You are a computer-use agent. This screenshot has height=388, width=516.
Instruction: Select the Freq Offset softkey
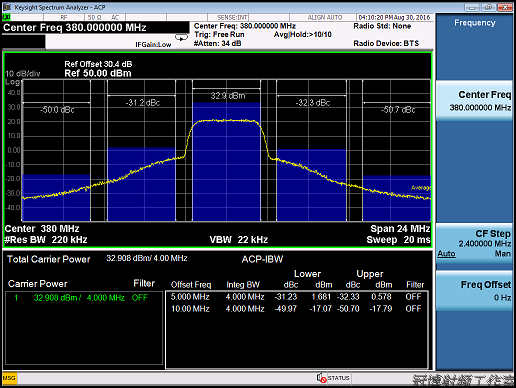click(474, 291)
